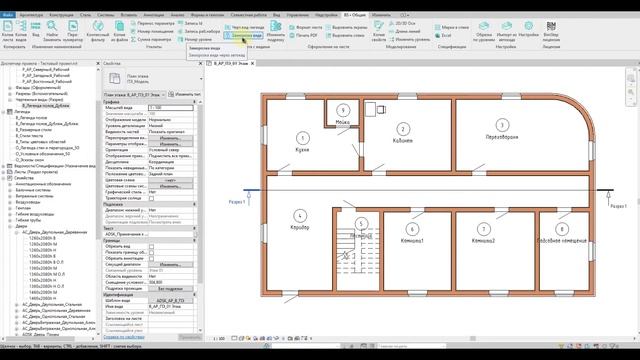The image size is (640, 360).
Task: Click the BimStep лицензия icon
Action: pos(551,31)
